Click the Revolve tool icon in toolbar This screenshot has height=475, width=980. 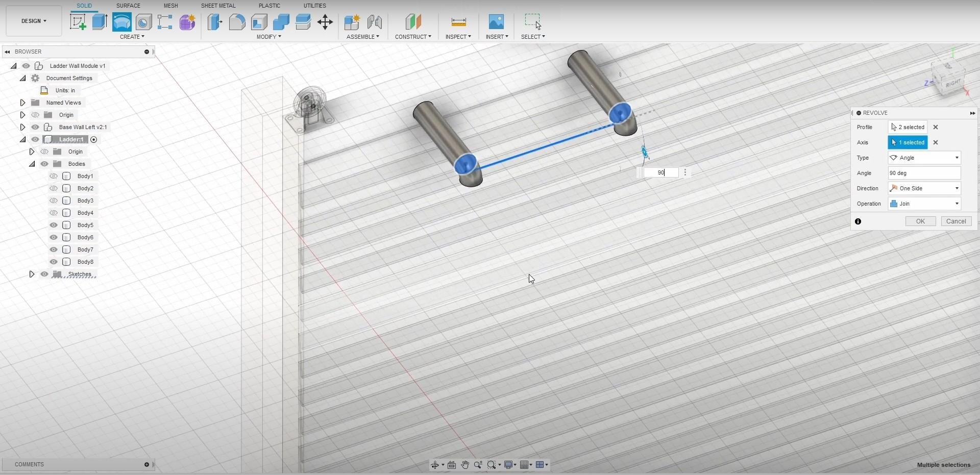tap(121, 22)
